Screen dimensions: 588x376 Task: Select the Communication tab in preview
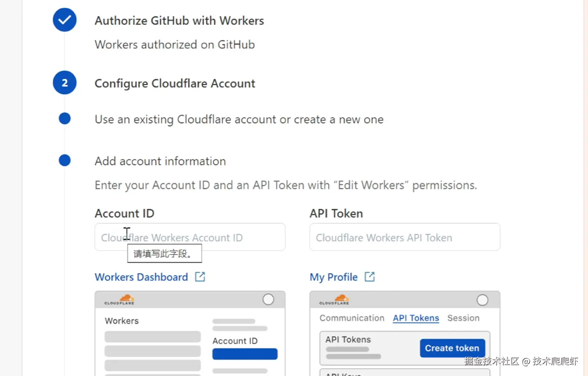point(352,318)
